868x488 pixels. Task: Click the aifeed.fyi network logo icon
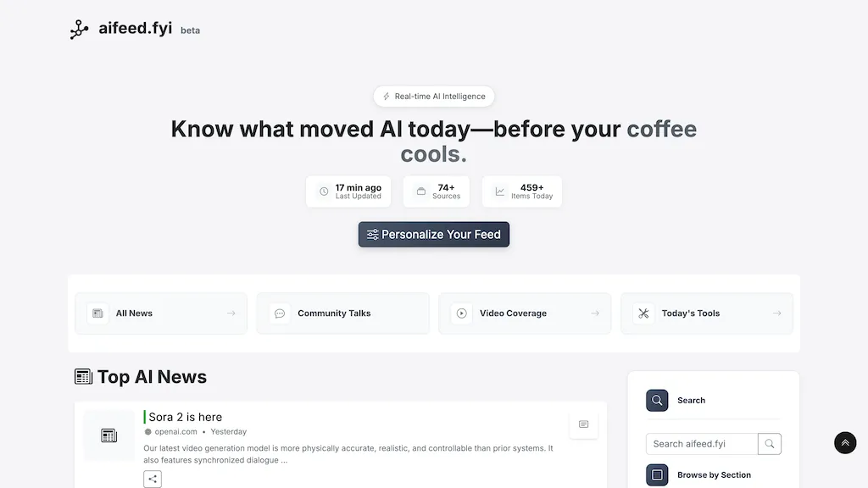(x=79, y=30)
